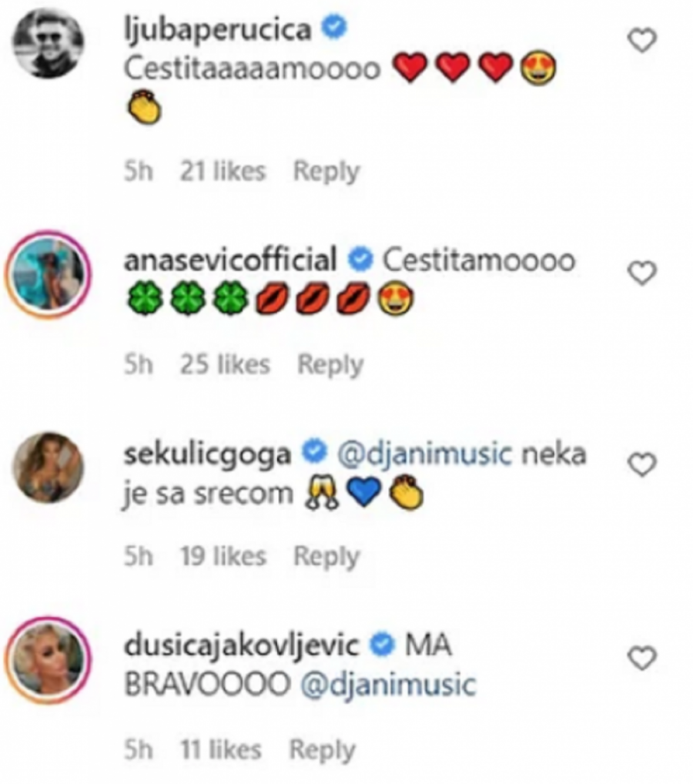
Task: Follow @djanimusic mention in dusicajakovljevic's comment
Action: point(387,685)
